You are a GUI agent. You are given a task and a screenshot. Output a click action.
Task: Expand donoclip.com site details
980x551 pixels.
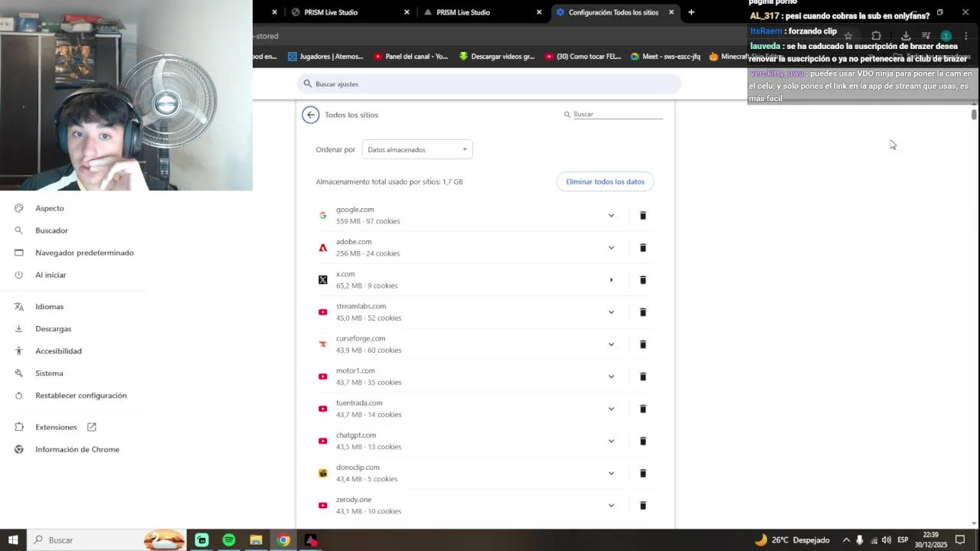[611, 473]
